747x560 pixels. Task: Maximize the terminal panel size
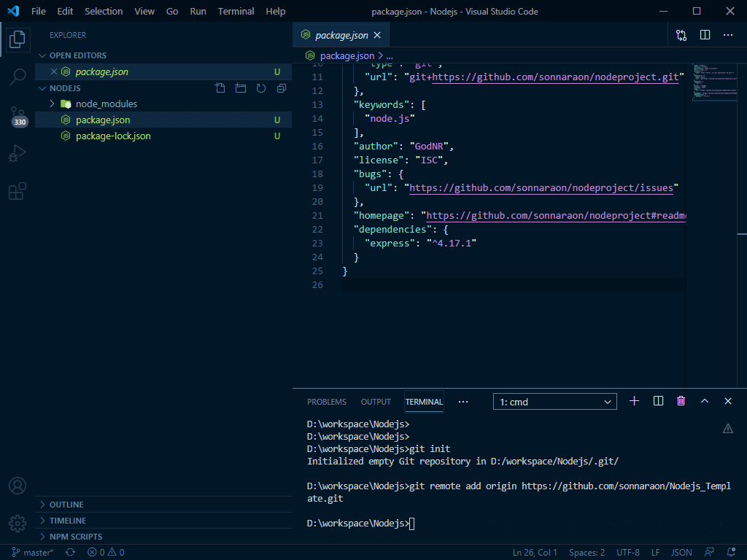point(705,401)
